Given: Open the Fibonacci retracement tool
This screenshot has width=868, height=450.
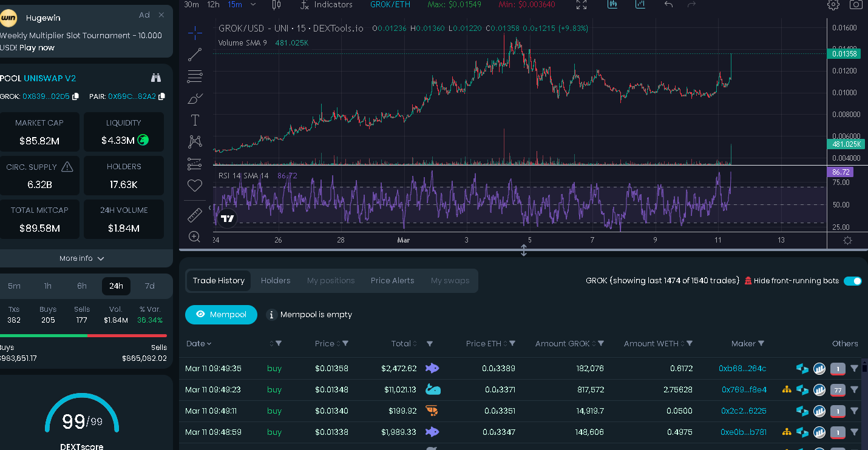Looking at the screenshot, I should point(195,76).
